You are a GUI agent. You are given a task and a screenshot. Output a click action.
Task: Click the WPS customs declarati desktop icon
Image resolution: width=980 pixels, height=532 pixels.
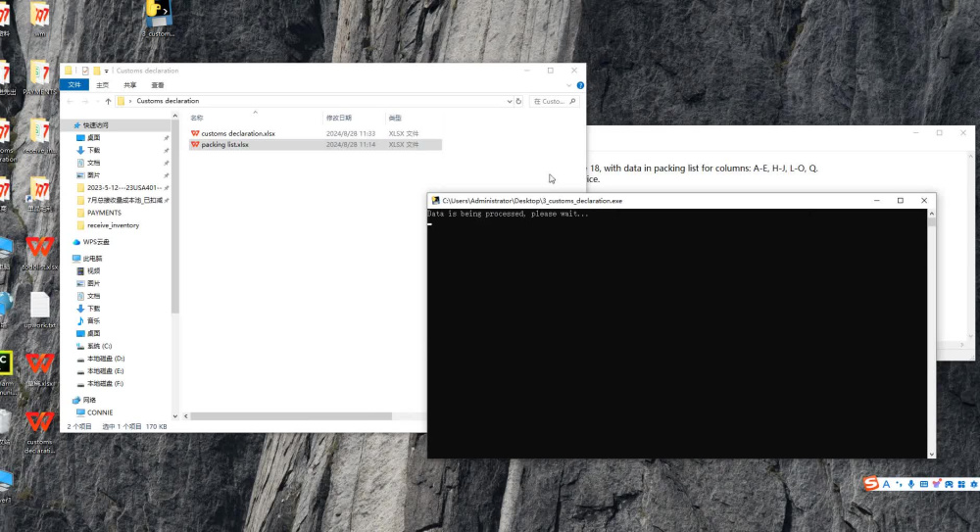(39, 431)
